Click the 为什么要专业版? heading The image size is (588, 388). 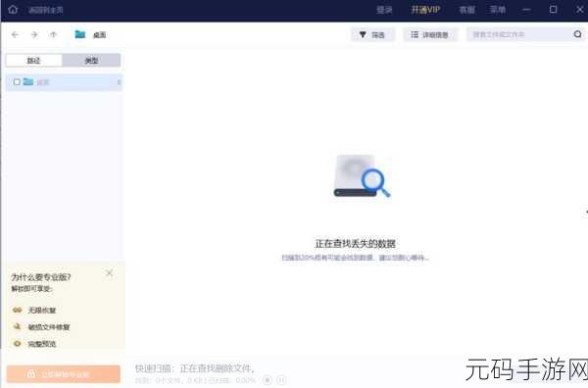41,277
